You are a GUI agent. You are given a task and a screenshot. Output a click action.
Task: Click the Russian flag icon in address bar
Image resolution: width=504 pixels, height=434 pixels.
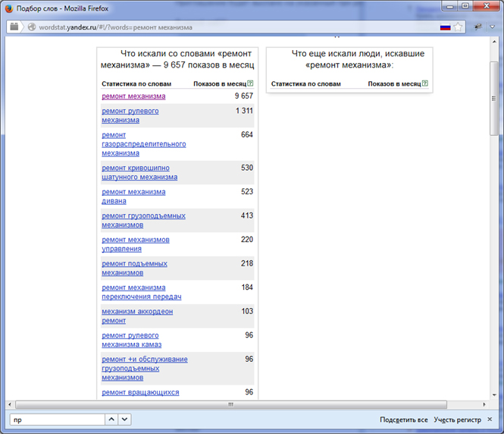[445, 27]
